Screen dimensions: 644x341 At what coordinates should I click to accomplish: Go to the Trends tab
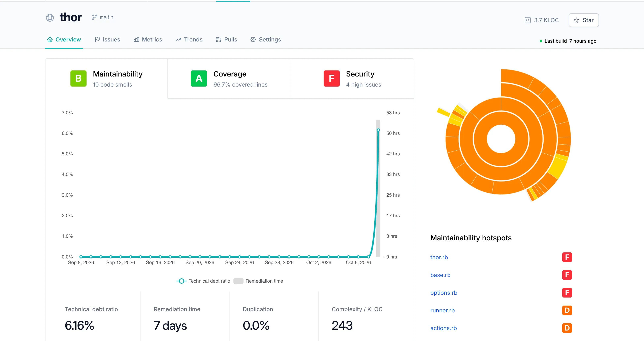(189, 39)
